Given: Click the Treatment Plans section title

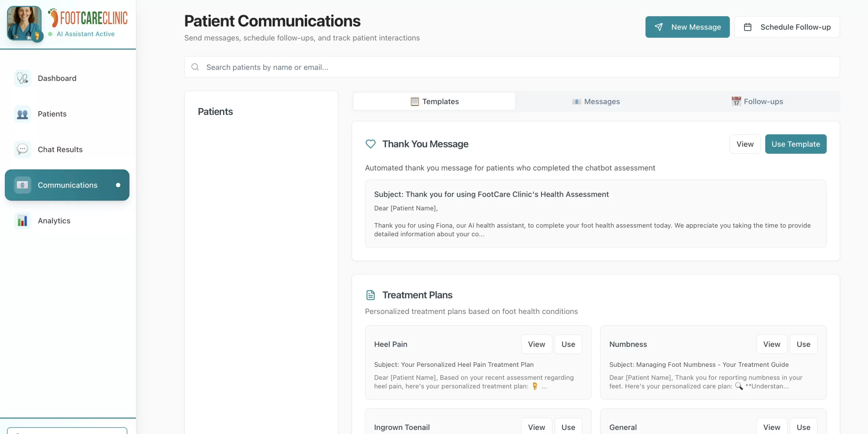Looking at the screenshot, I should point(417,295).
